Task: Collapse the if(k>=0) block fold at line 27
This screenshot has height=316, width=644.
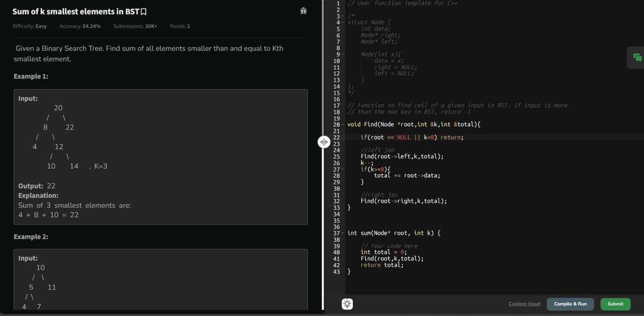Action: (x=341, y=169)
